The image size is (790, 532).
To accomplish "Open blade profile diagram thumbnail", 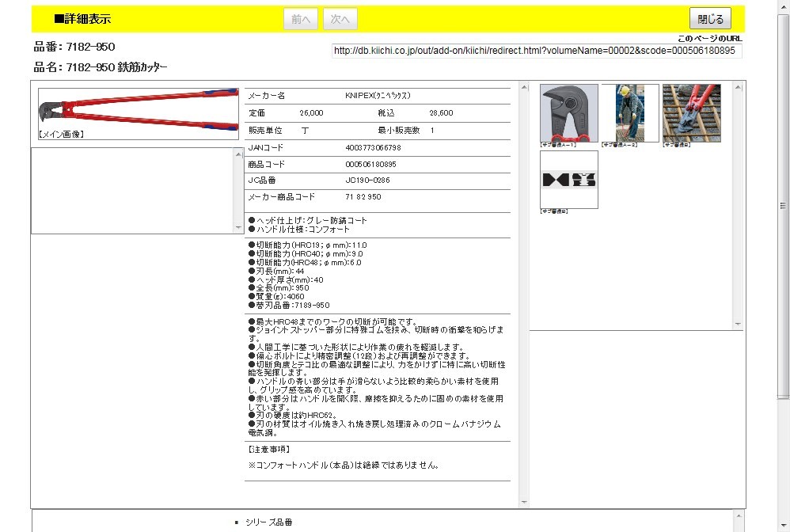I will tap(569, 180).
